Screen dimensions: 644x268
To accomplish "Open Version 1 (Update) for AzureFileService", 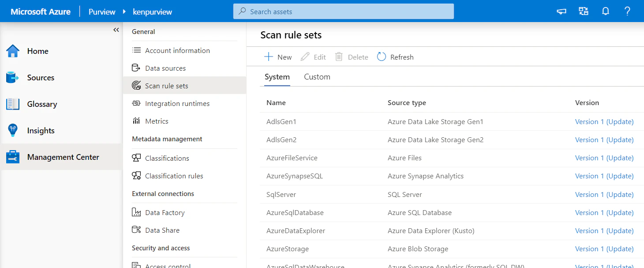I will [x=604, y=158].
